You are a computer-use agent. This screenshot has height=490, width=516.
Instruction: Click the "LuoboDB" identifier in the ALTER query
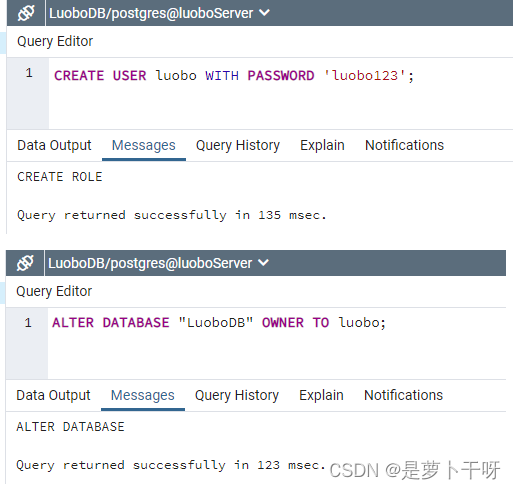point(216,323)
